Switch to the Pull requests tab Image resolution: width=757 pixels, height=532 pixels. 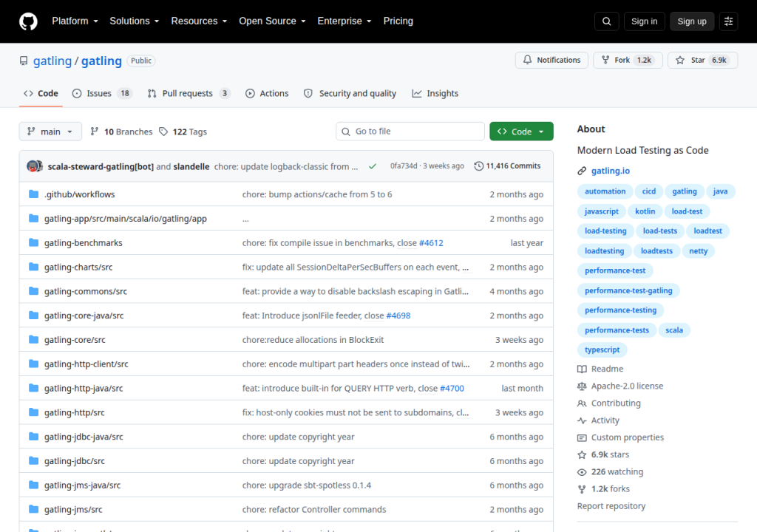pos(189,93)
